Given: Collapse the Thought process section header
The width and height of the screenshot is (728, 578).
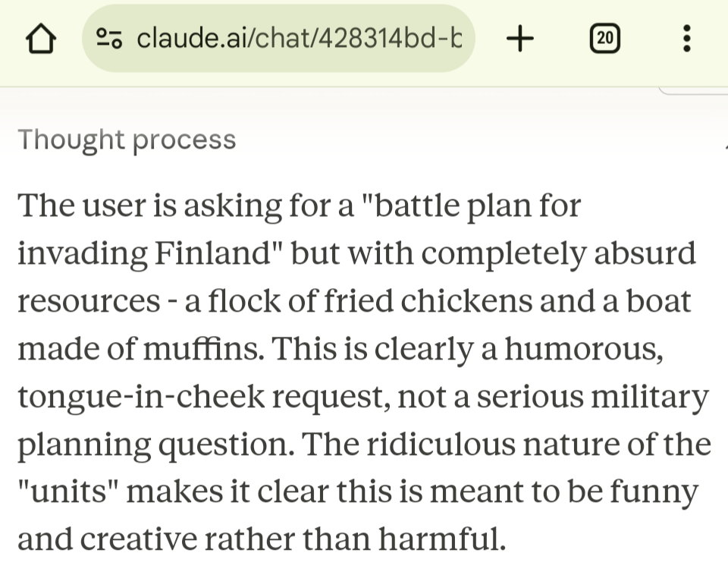Looking at the screenshot, I should [x=127, y=140].
